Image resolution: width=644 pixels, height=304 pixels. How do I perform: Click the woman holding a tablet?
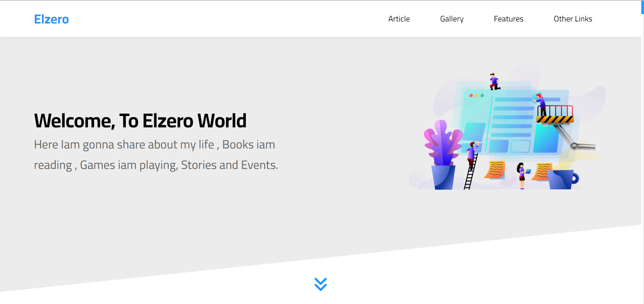(x=522, y=174)
